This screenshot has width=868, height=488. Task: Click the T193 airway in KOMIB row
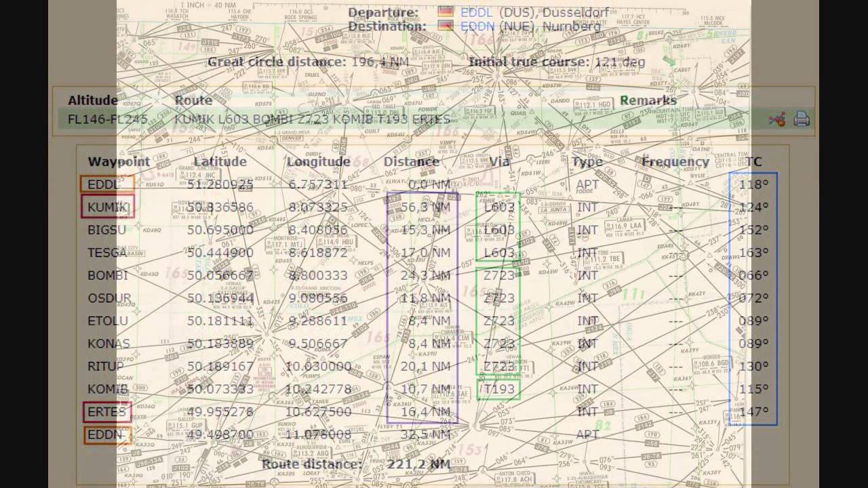click(500, 389)
